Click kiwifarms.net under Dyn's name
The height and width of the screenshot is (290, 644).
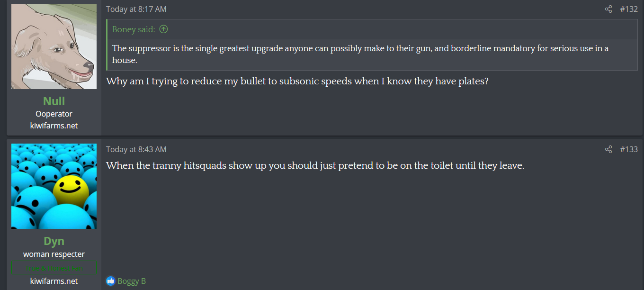point(54,281)
